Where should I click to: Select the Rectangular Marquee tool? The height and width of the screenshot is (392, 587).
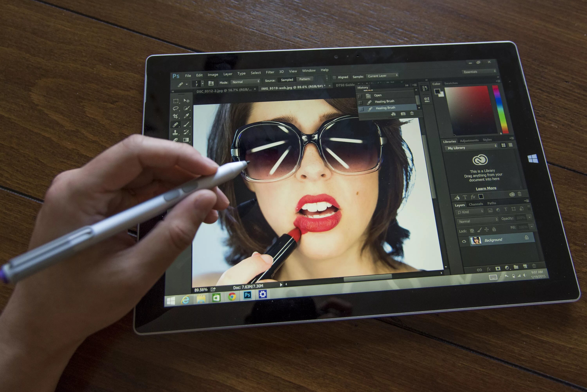[x=176, y=101]
